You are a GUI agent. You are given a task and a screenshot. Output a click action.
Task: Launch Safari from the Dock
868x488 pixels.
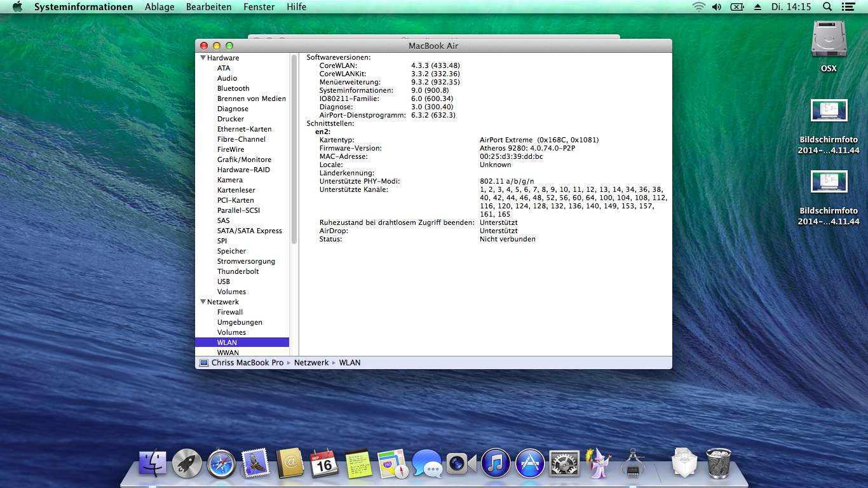pyautogui.click(x=221, y=464)
